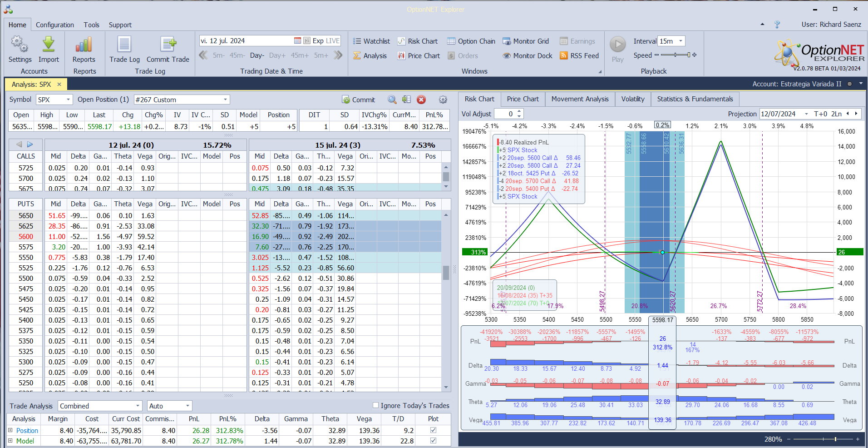Image resolution: width=868 pixels, height=448 pixels.
Task: Switch to the Movement Analysis tab
Action: click(580, 99)
